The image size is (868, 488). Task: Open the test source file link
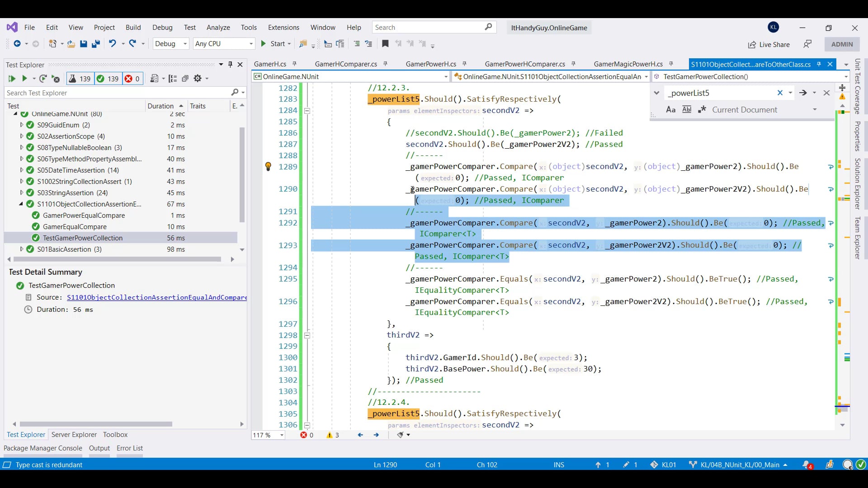tap(156, 297)
